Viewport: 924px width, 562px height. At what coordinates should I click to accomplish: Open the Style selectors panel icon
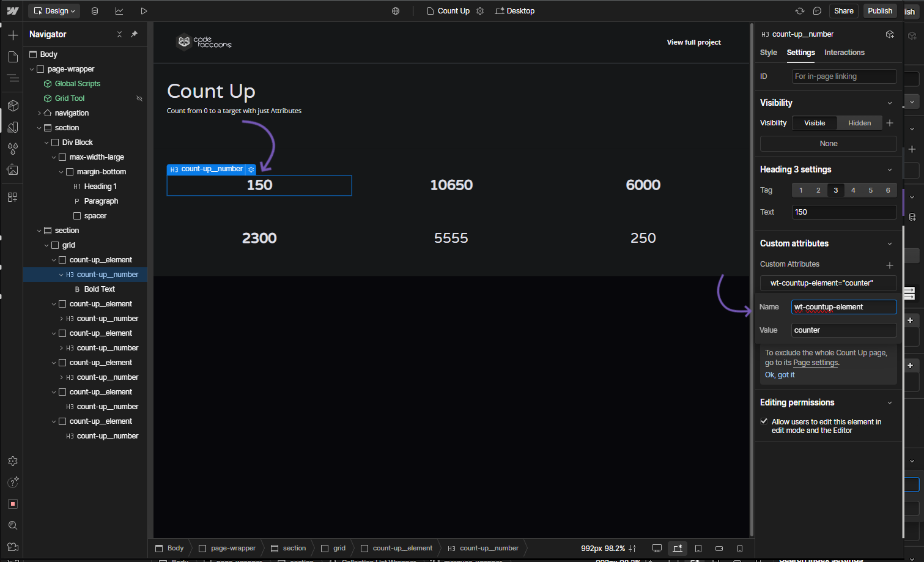point(13,127)
